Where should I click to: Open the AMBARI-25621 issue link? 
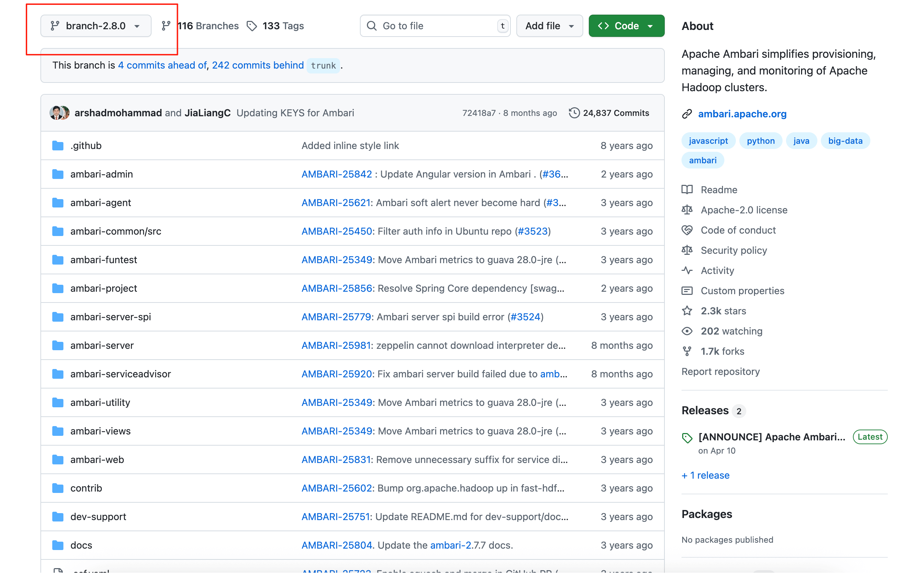[x=336, y=203]
